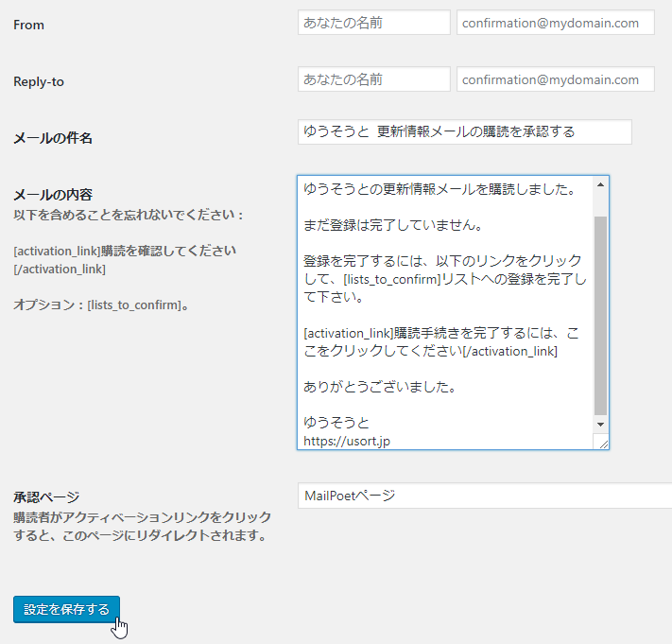The height and width of the screenshot is (644, 672).
Task: Click the メールの件名 subject text field
Action: 463,132
